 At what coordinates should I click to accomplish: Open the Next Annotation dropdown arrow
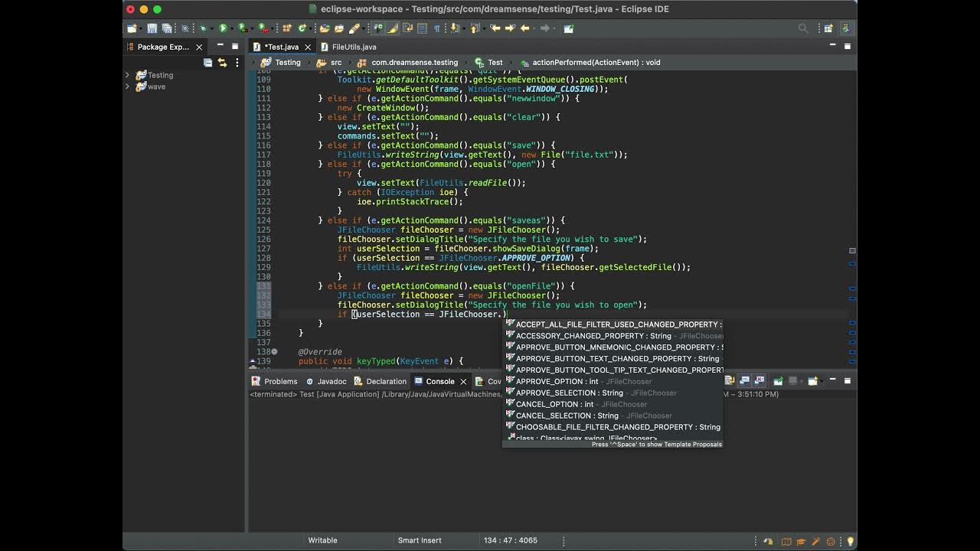coord(464,29)
